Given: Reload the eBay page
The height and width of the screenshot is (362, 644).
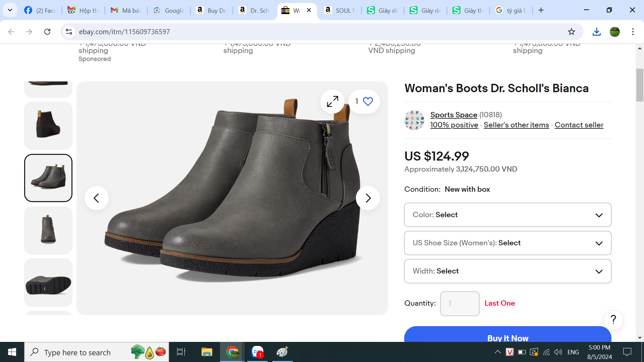Looking at the screenshot, I should click(x=47, y=32).
